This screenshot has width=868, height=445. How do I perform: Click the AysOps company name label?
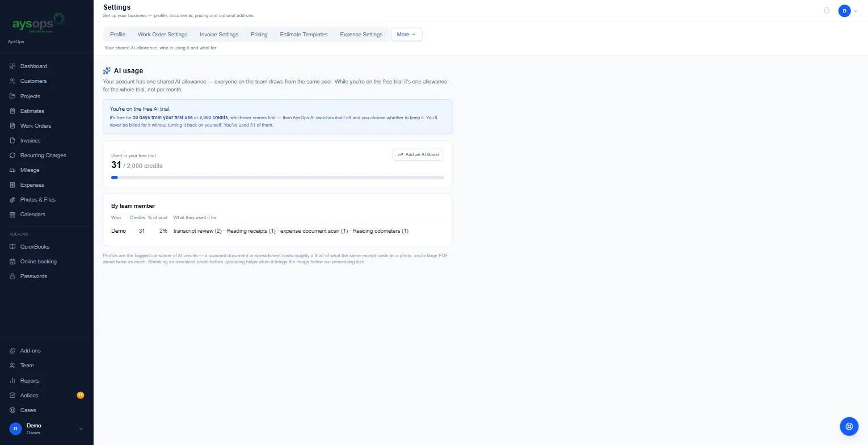click(x=16, y=42)
